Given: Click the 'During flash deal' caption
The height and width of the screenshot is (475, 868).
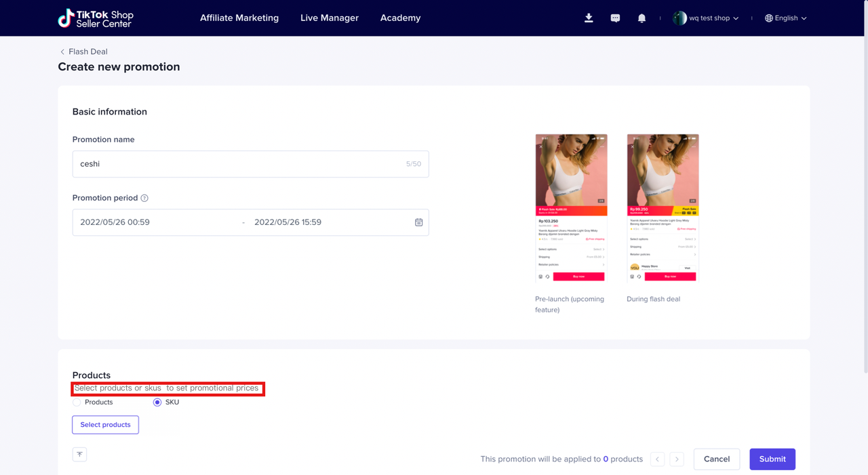Looking at the screenshot, I should click(x=653, y=299).
